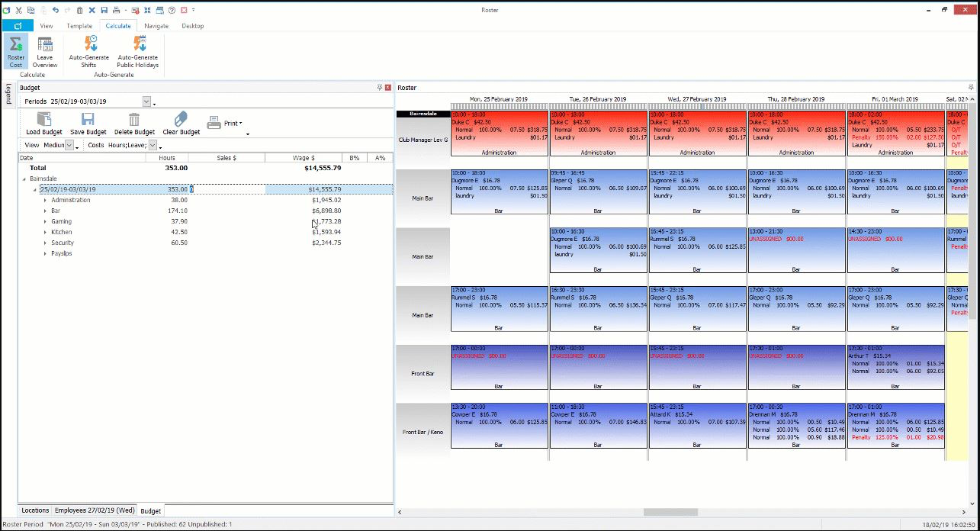
Task: Open Leave Overview from the ribbon
Action: tap(45, 52)
